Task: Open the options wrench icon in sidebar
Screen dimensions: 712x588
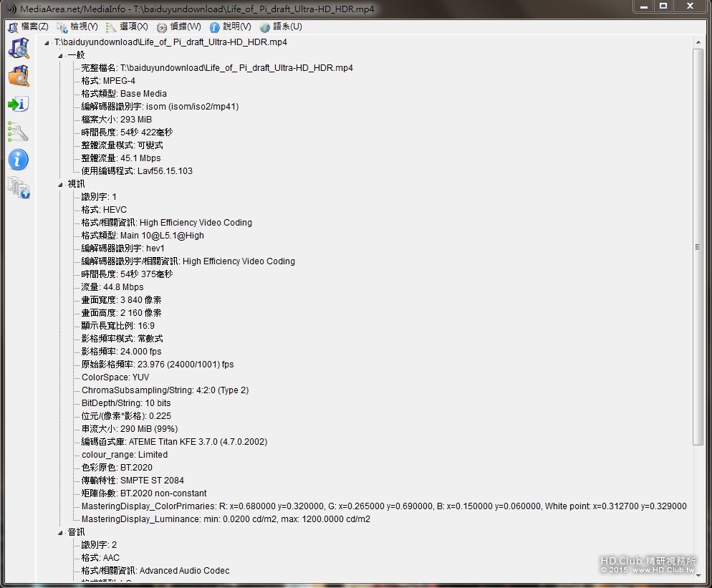Action: coord(19,132)
